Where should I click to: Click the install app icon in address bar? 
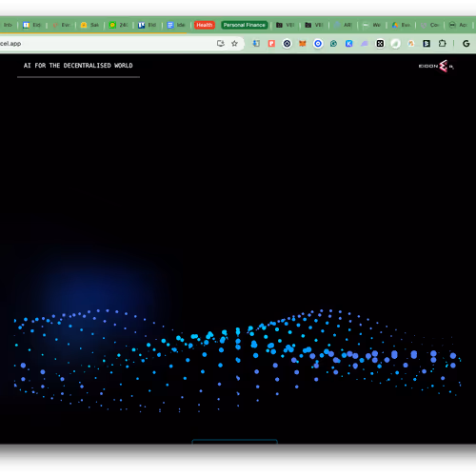221,44
